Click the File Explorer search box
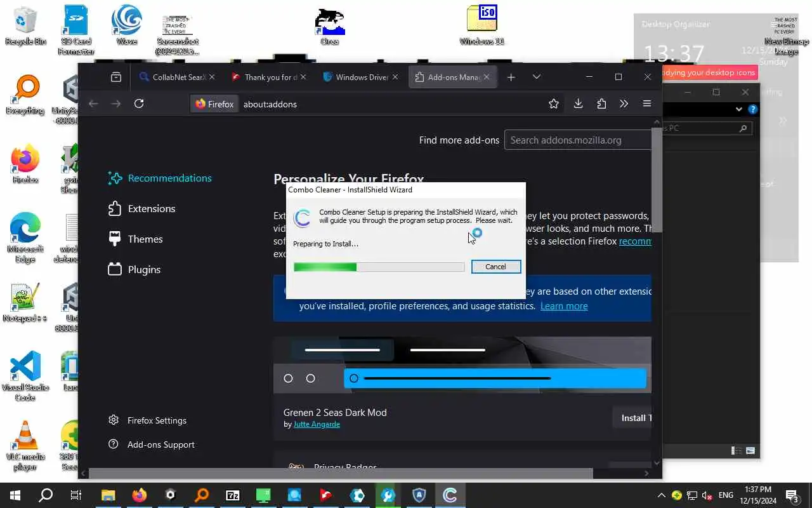The image size is (812, 508). tap(707, 128)
